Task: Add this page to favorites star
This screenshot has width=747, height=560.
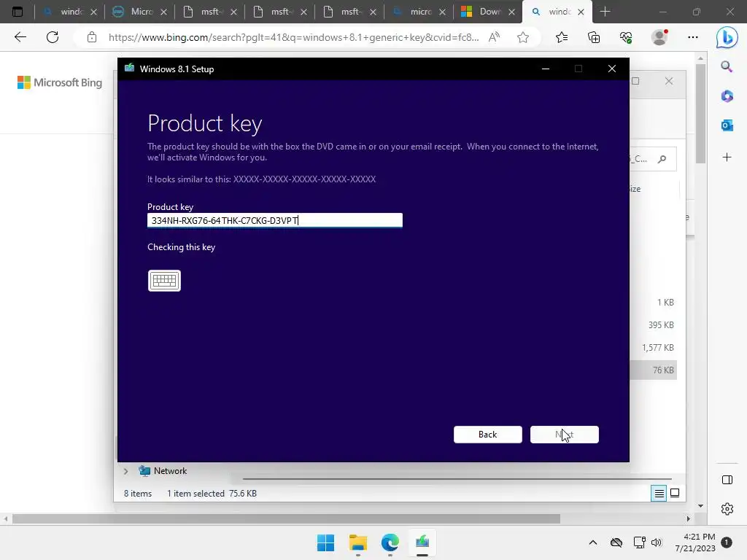Action: click(523, 37)
